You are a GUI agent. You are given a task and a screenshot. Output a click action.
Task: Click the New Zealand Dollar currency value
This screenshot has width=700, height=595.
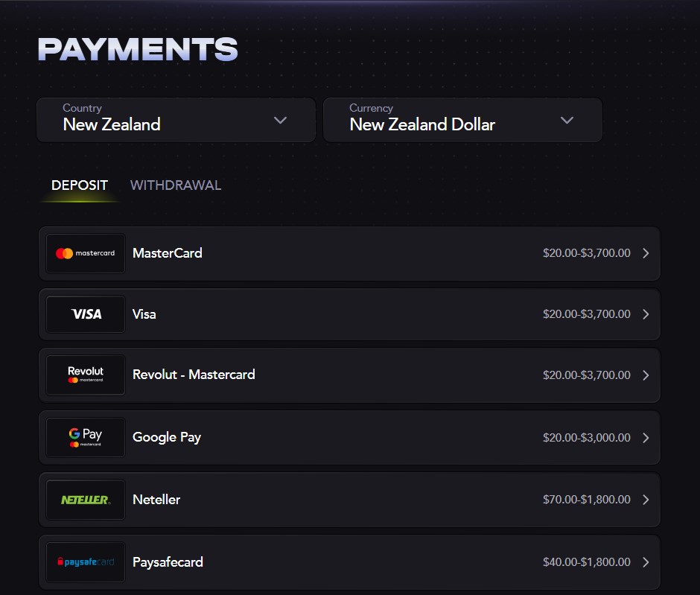[x=422, y=124]
